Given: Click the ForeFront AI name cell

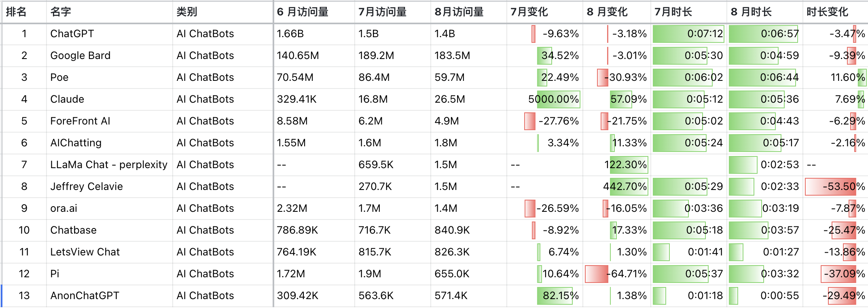Looking at the screenshot, I should [110, 121].
